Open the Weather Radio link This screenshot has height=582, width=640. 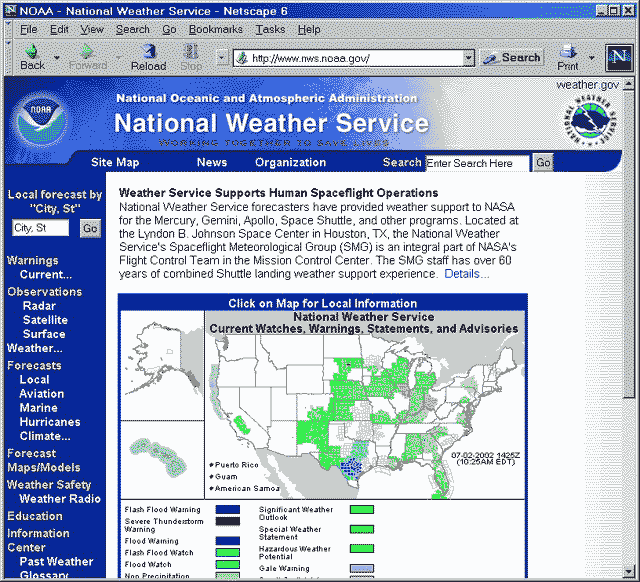tap(60, 499)
